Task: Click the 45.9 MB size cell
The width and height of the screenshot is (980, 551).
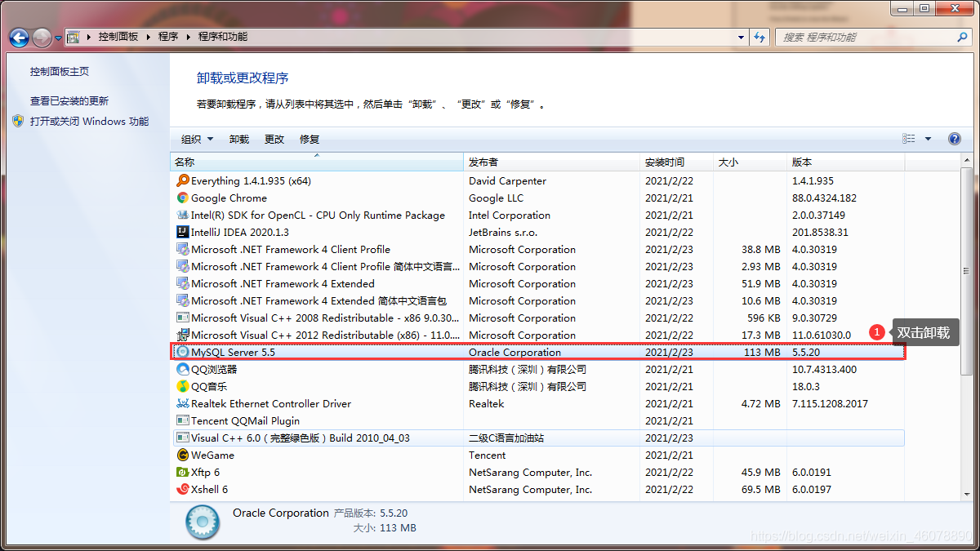Action: [761, 473]
